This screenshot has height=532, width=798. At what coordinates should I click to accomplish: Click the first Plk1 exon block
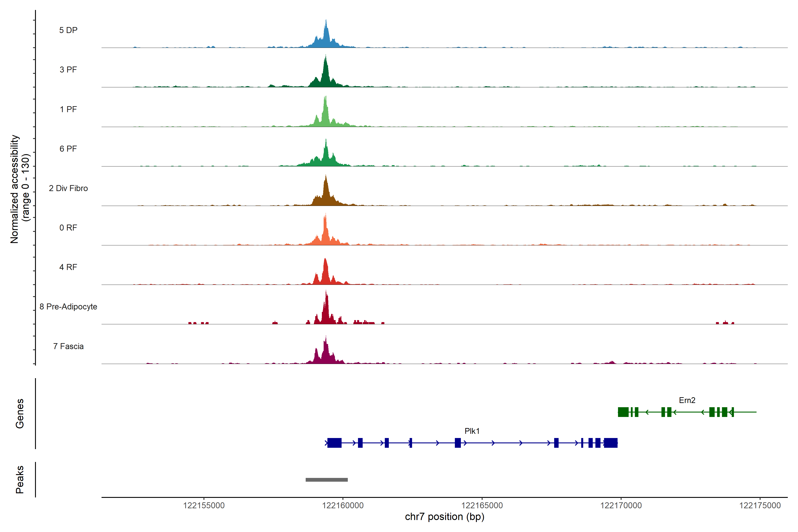click(334, 443)
